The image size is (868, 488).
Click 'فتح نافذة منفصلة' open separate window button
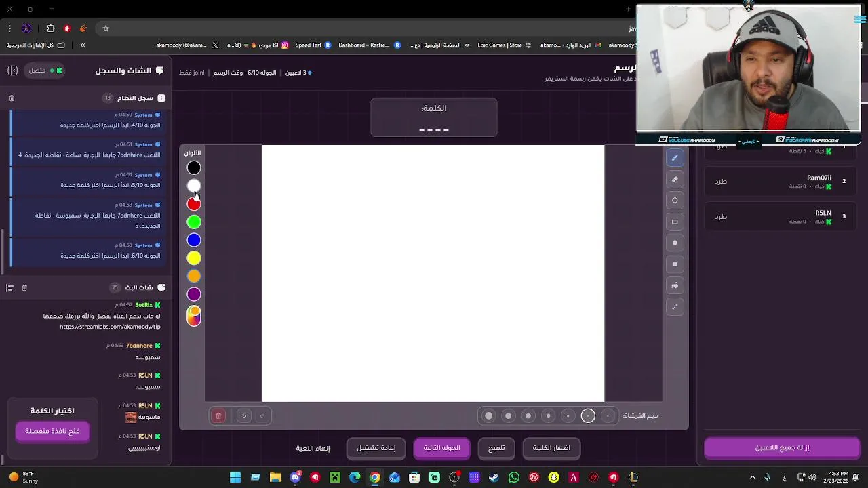52,431
